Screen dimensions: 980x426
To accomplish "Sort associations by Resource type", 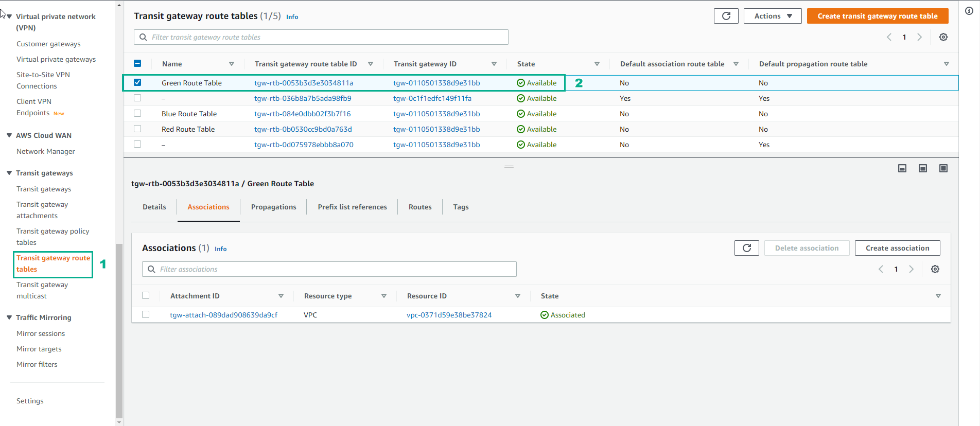I will point(384,296).
